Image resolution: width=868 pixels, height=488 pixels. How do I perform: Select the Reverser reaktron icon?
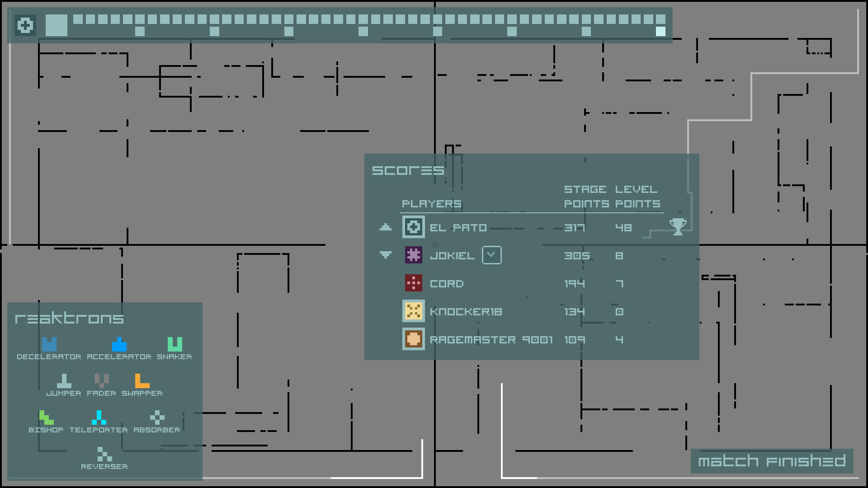(105, 454)
